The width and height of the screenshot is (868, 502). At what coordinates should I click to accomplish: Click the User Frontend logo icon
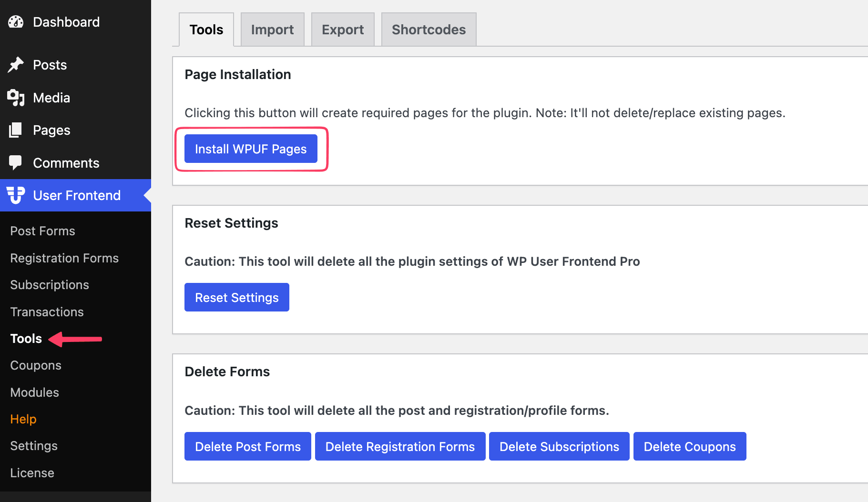pyautogui.click(x=16, y=195)
